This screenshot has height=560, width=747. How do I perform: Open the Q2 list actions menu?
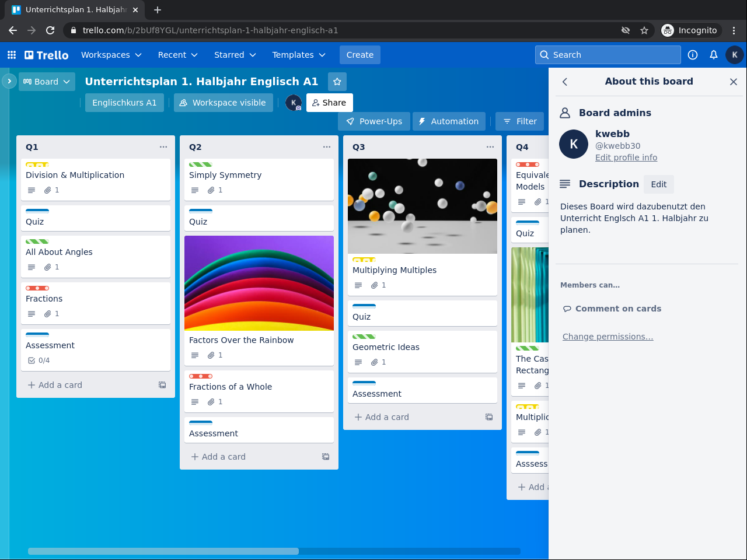pyautogui.click(x=327, y=147)
